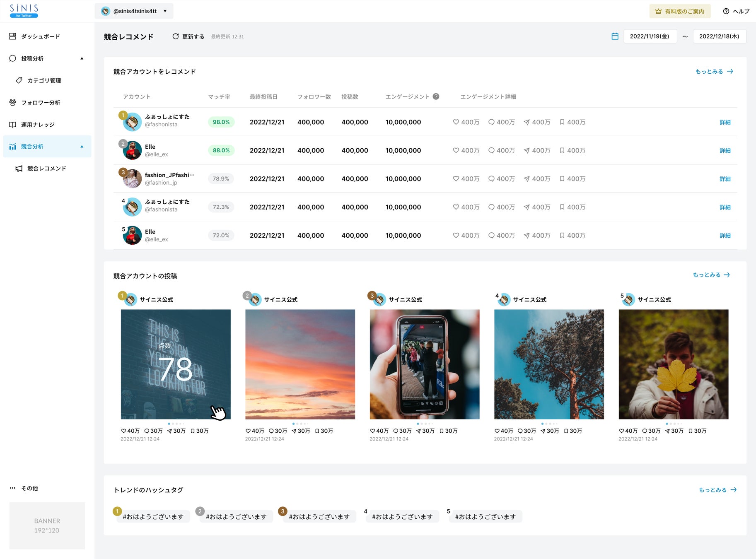Open the neon sign post thumbnail
The image size is (756, 559).
coord(176,364)
